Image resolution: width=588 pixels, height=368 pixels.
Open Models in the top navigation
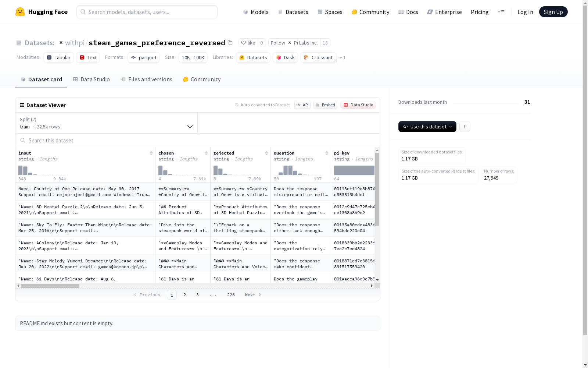click(256, 12)
